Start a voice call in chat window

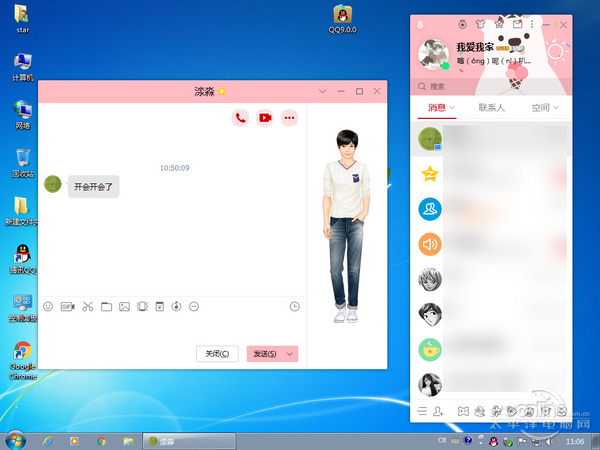click(240, 118)
